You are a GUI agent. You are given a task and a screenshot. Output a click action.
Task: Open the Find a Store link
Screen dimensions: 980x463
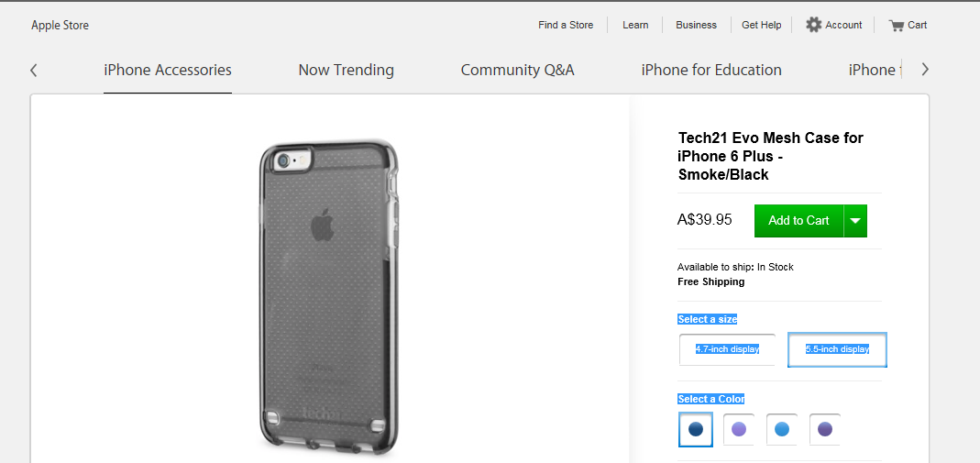coord(566,25)
